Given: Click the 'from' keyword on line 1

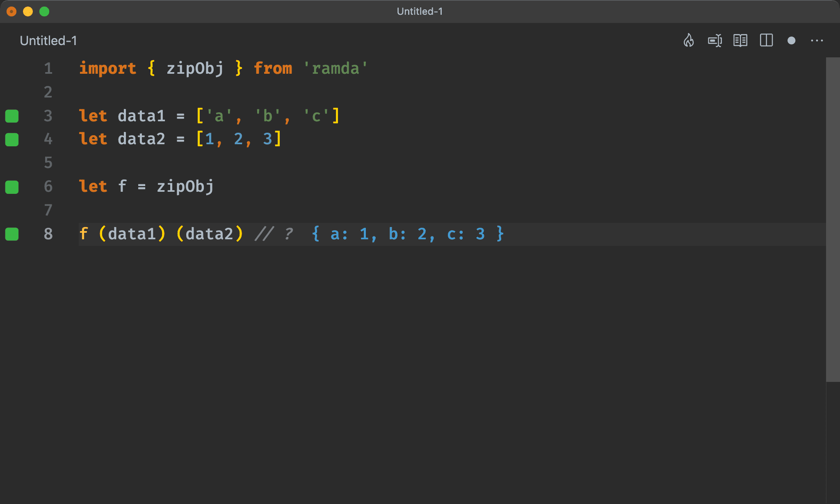Looking at the screenshot, I should pyautogui.click(x=273, y=68).
